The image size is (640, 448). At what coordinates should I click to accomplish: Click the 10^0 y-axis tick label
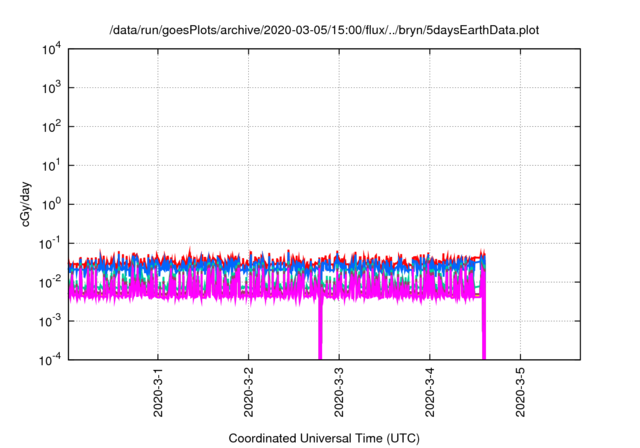pos(51,204)
